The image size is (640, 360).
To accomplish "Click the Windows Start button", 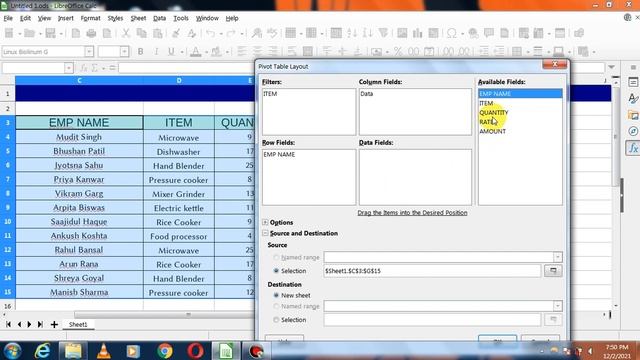I will 12,351.
